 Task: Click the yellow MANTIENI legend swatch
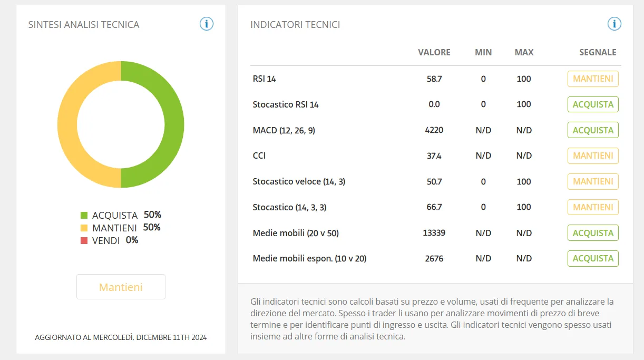click(84, 228)
